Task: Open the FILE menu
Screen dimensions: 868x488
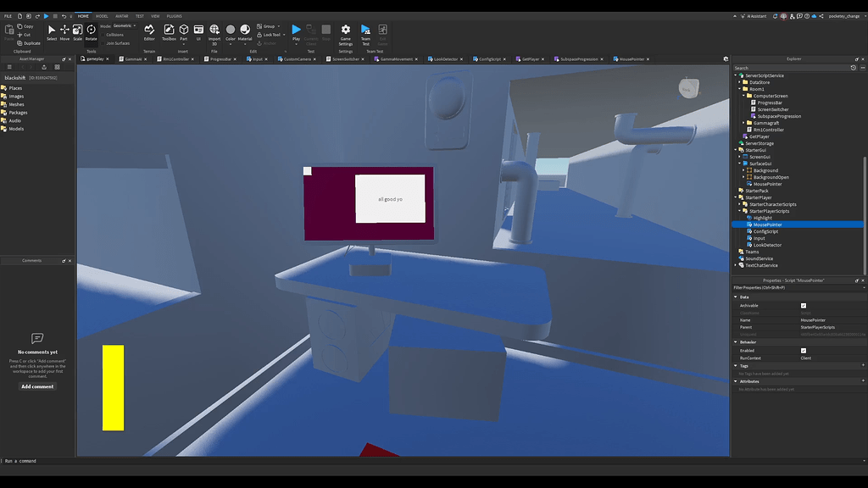Action: (8, 16)
